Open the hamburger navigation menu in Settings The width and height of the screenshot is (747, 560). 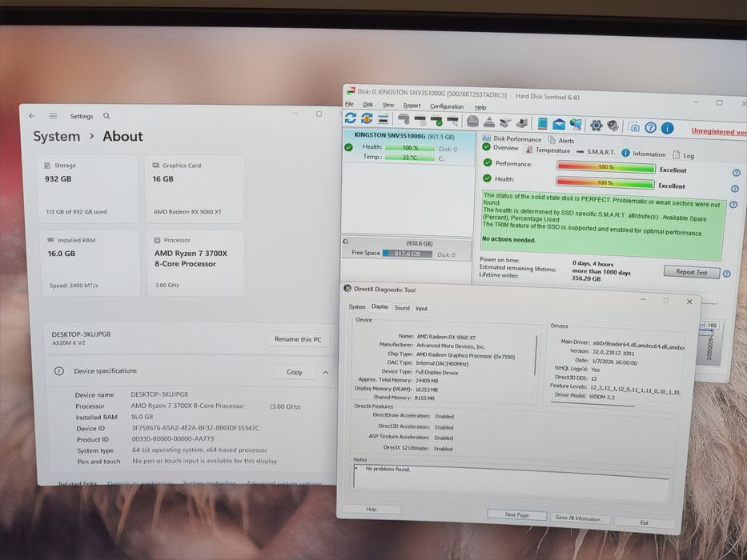pos(53,116)
